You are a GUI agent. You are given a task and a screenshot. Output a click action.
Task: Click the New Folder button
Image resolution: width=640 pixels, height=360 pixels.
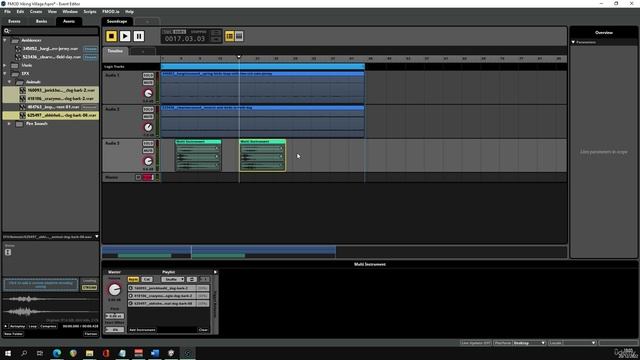13,334
